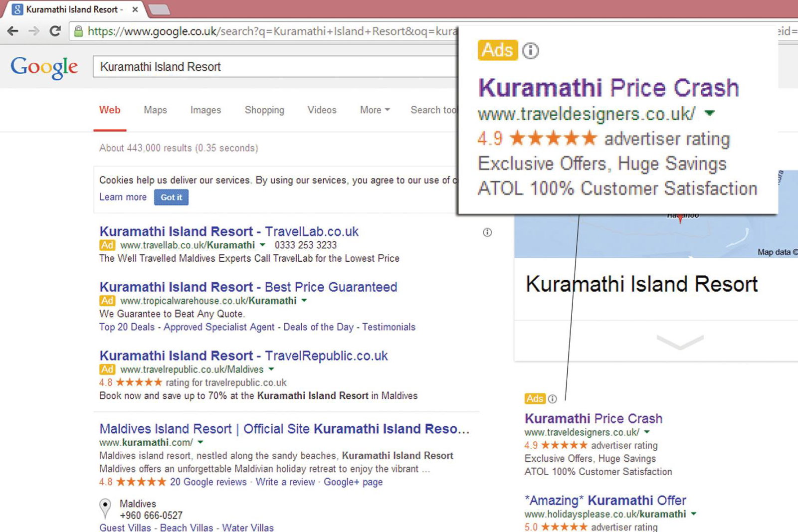
Task: Open dropdown arrow next to travellab.co.uk URL
Action: click(x=262, y=245)
